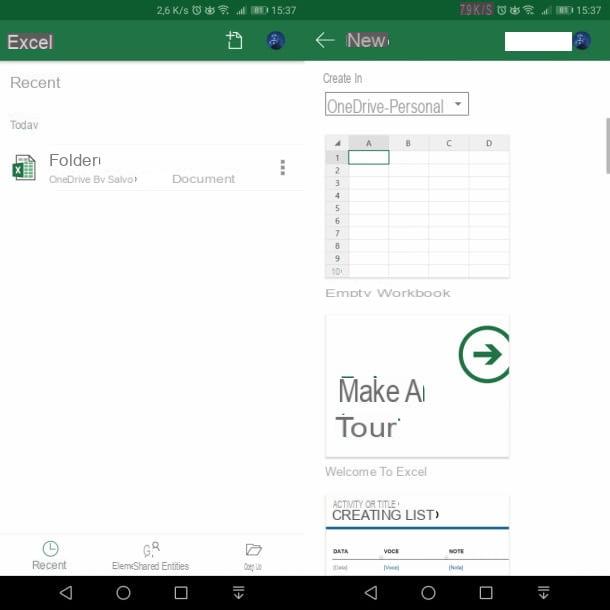610x610 pixels.
Task: Tap Android home button in left navigation bar
Action: 123,592
